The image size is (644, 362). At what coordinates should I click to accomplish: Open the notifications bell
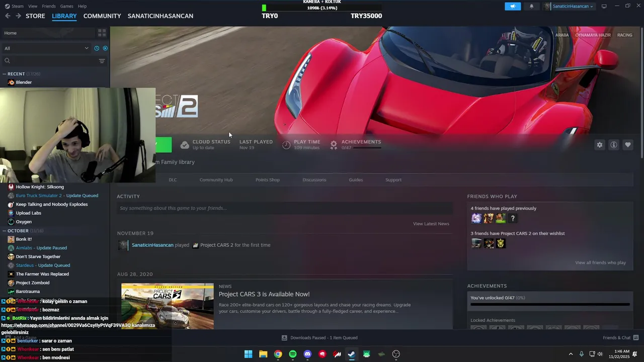[x=531, y=6]
